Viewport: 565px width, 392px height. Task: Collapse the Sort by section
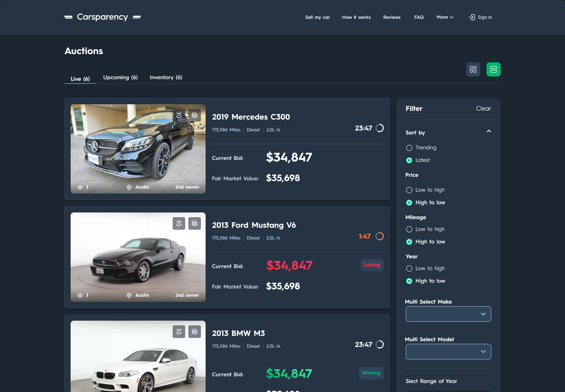pyautogui.click(x=489, y=131)
